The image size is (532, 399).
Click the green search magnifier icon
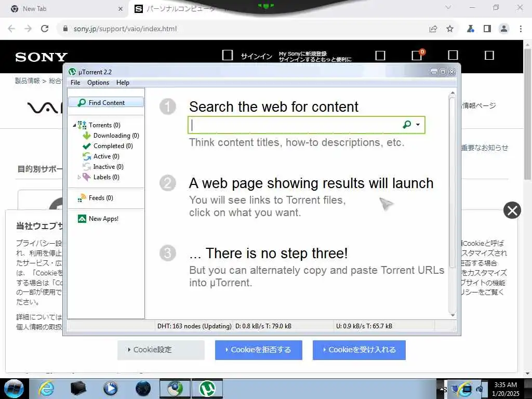point(407,125)
